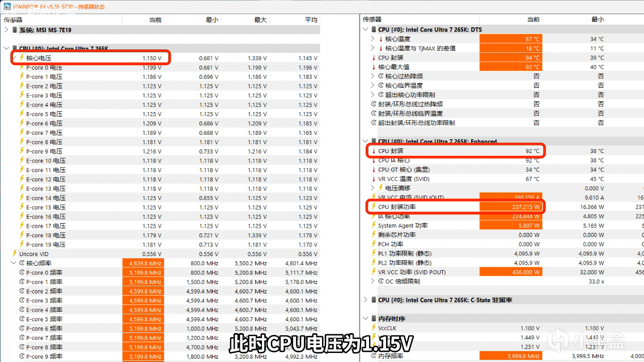Select the P-core 19 电压 row
644x362 pixels.
click(x=162, y=245)
